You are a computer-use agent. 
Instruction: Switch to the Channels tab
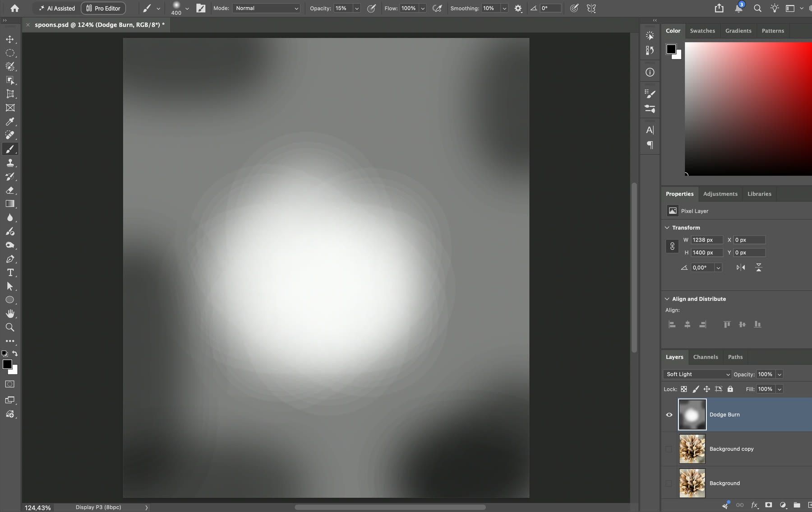[x=706, y=357]
